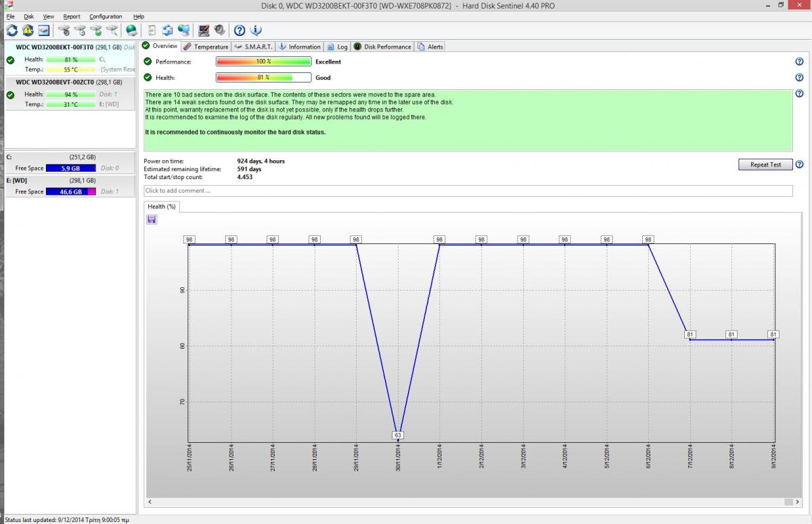The image size is (812, 524).
Task: Click the blue info "i" toolbar icon
Action: tap(255, 30)
